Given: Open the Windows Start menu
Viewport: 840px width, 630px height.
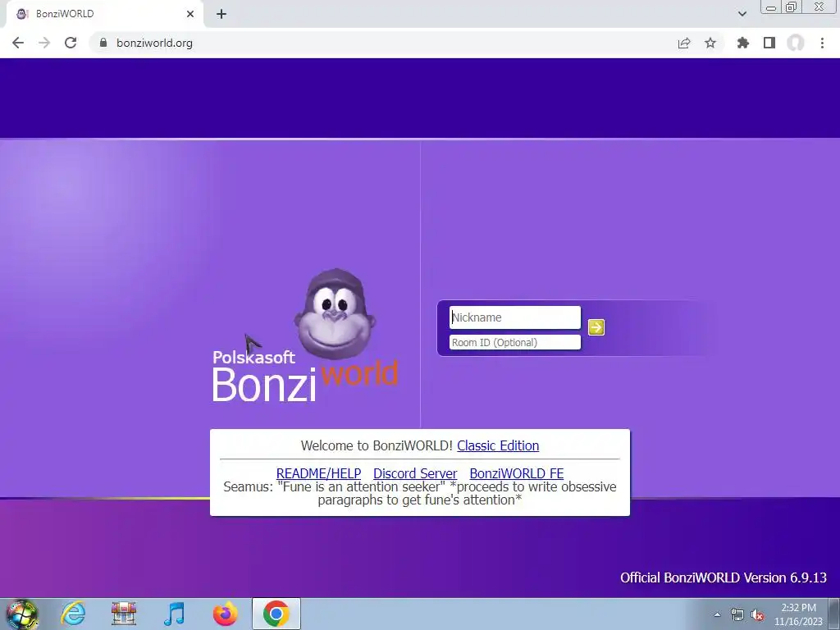Looking at the screenshot, I should tap(21, 614).
